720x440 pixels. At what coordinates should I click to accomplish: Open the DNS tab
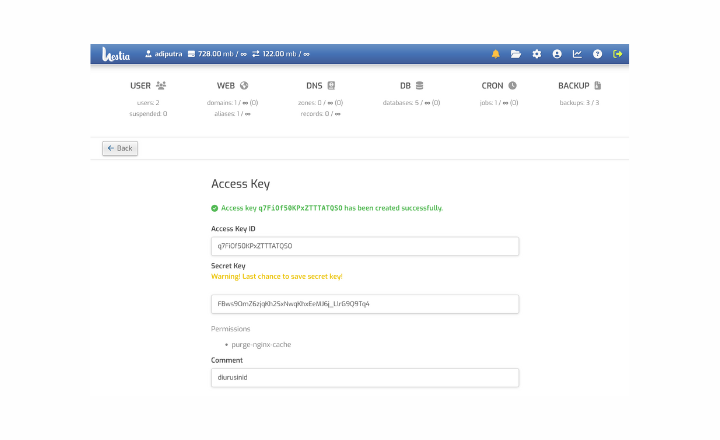pyautogui.click(x=321, y=86)
